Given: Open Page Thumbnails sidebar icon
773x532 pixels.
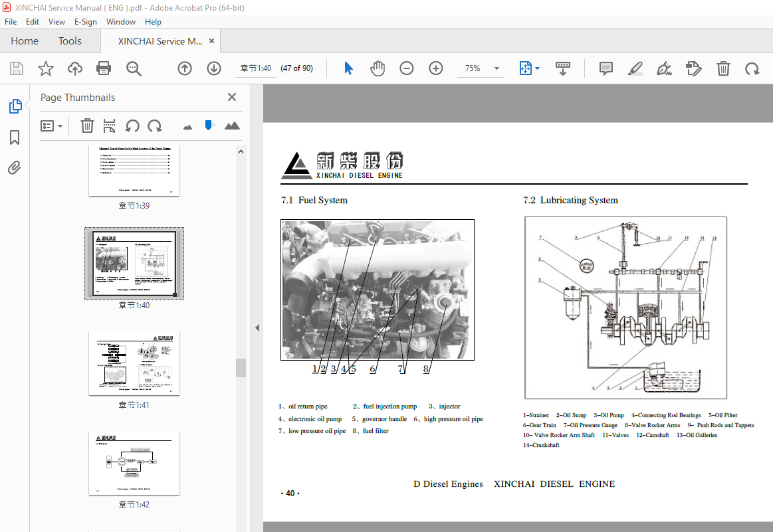Looking at the screenshot, I should (x=15, y=106).
